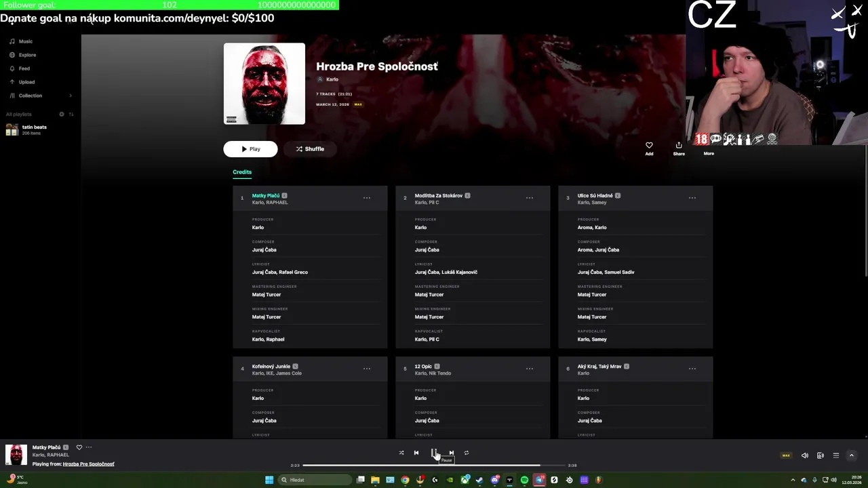Click lyricist 'Juraj Čaba, Lukáš Kajanovič'
Screen dimensions: 868x488
[x=446, y=272]
